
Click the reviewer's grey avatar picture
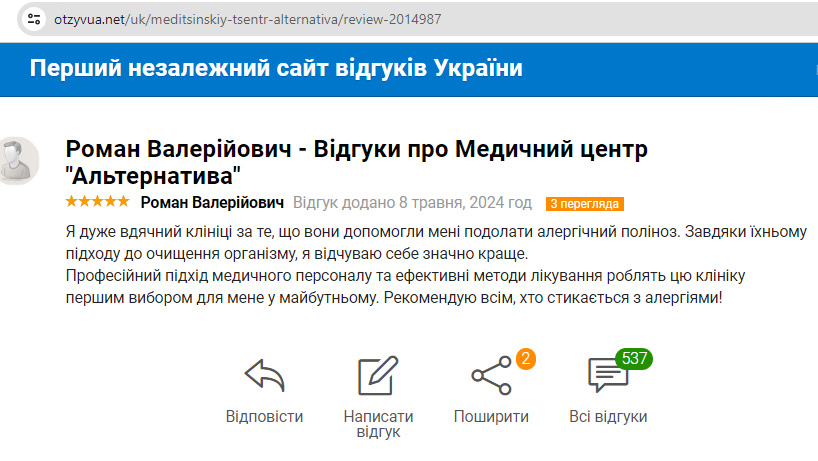16,161
